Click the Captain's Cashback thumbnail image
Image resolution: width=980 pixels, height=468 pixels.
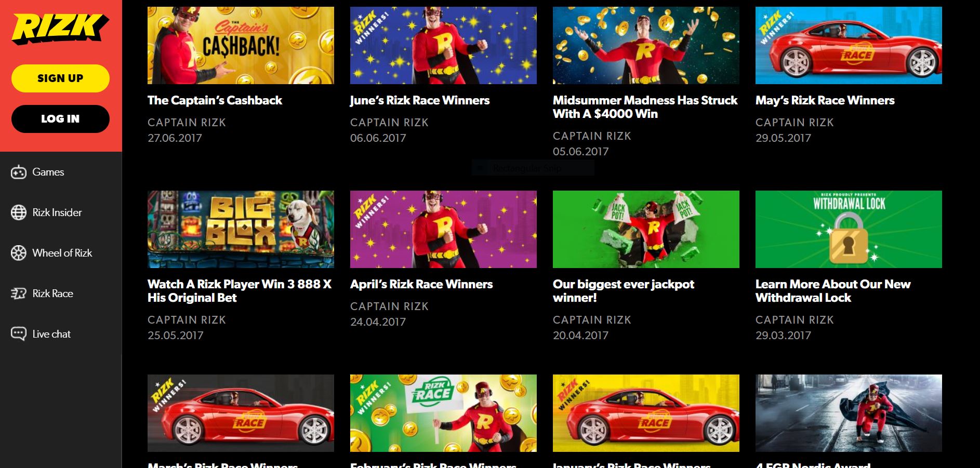click(x=241, y=45)
